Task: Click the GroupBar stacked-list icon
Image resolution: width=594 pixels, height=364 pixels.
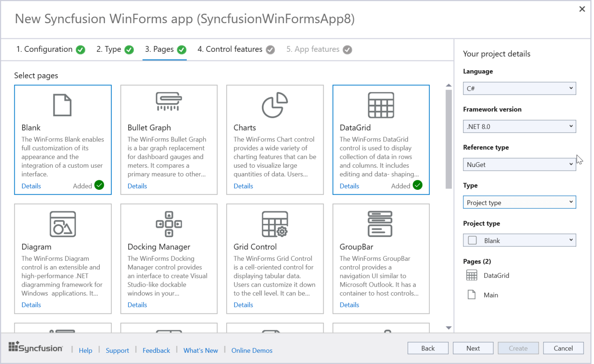Action: pyautogui.click(x=381, y=224)
